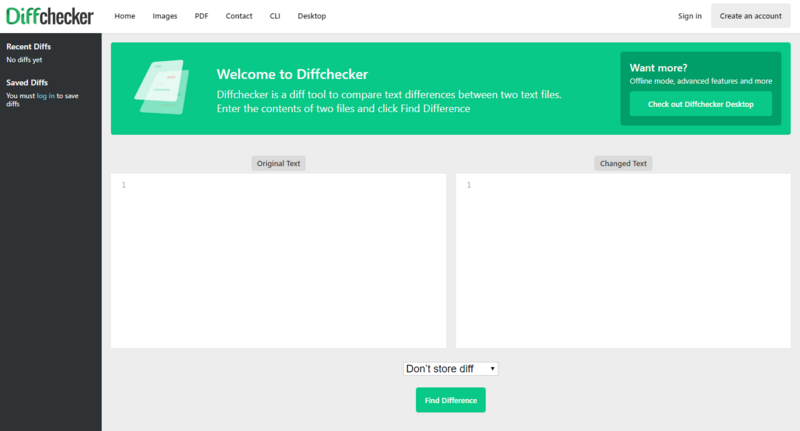The width and height of the screenshot is (800, 431).
Task: Open the CLI page
Action: 275,16
